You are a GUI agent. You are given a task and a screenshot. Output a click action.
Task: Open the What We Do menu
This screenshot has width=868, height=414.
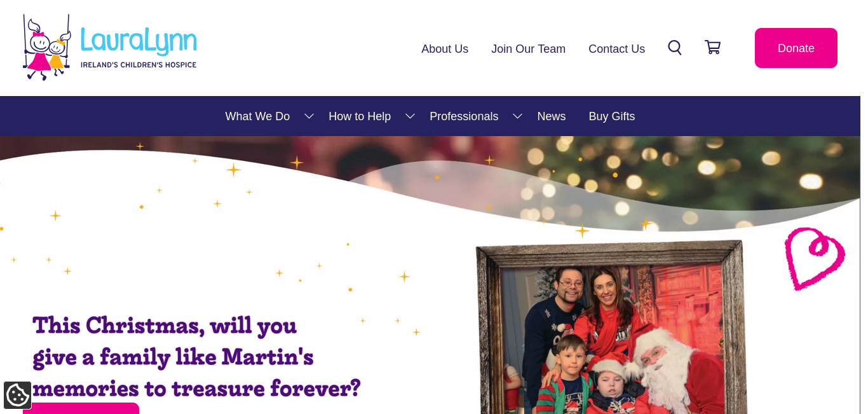(x=257, y=116)
